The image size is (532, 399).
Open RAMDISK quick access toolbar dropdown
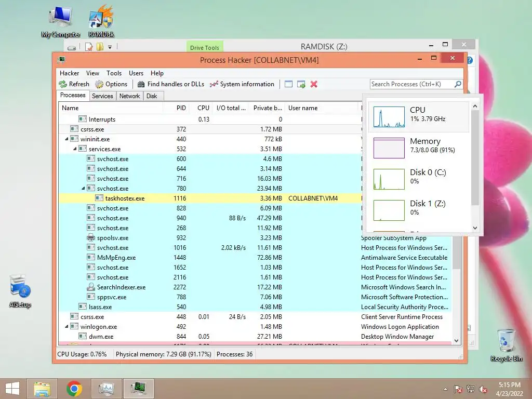pyautogui.click(x=110, y=47)
